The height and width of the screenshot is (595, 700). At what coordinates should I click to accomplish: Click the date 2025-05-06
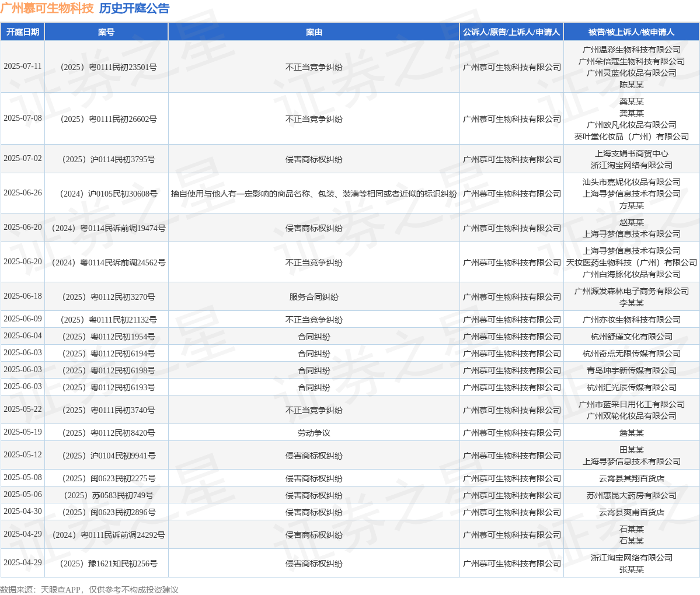[x=23, y=494]
